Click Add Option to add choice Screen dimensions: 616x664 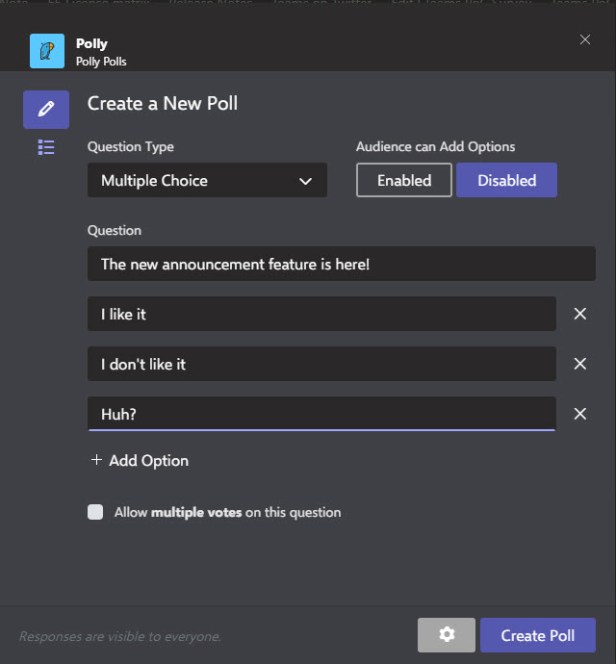(x=140, y=461)
